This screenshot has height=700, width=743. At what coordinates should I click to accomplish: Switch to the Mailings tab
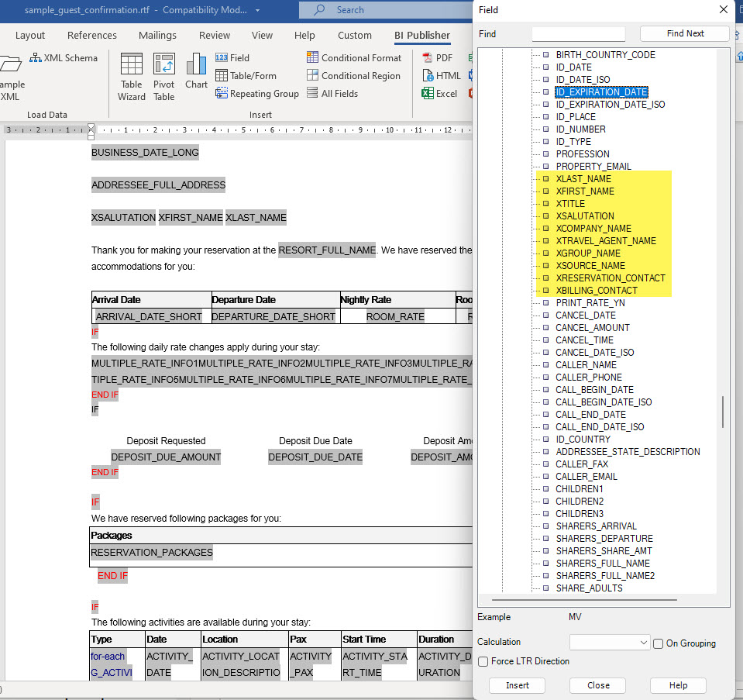point(157,35)
